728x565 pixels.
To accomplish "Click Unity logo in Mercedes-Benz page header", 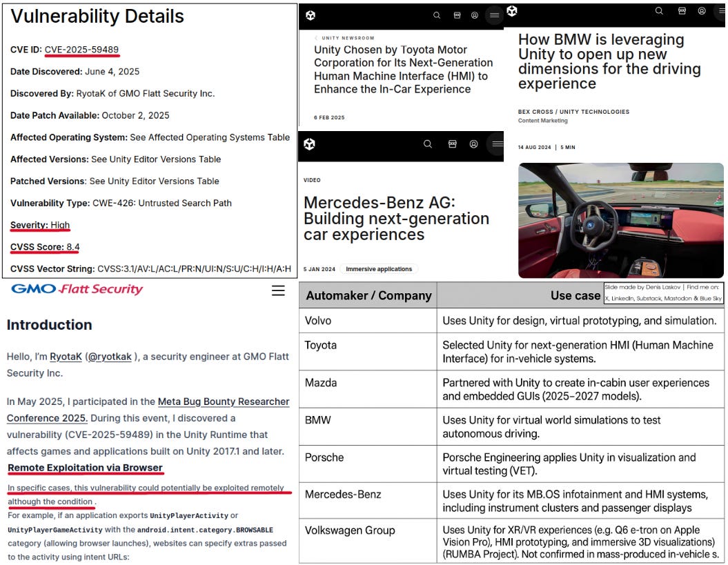I will (310, 144).
